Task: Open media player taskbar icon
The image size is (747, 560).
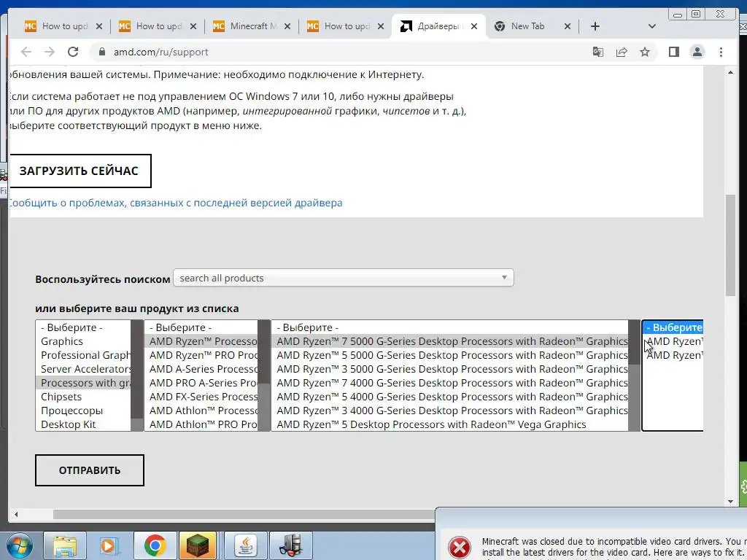Action: (109, 545)
